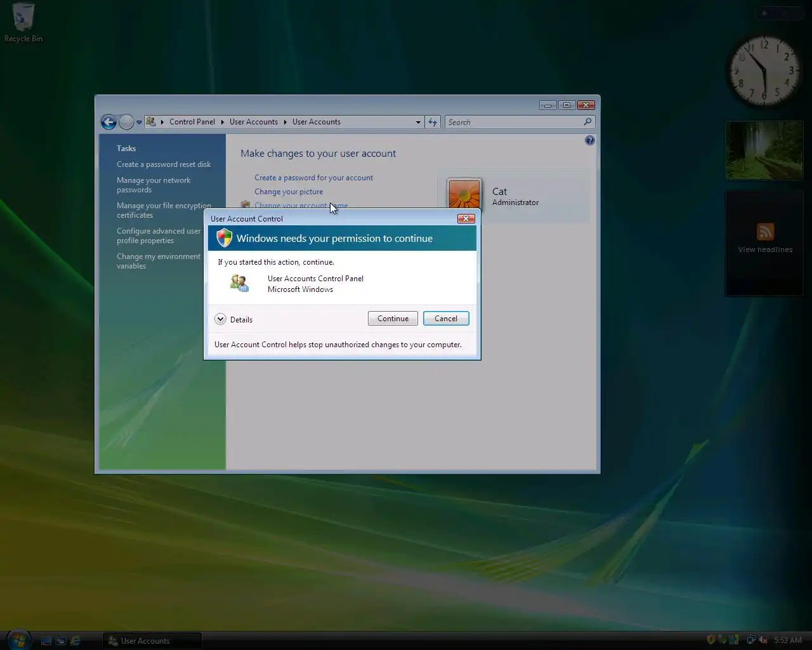Click the Cat account flower picture
Screen dimensions: 812x650
click(464, 194)
